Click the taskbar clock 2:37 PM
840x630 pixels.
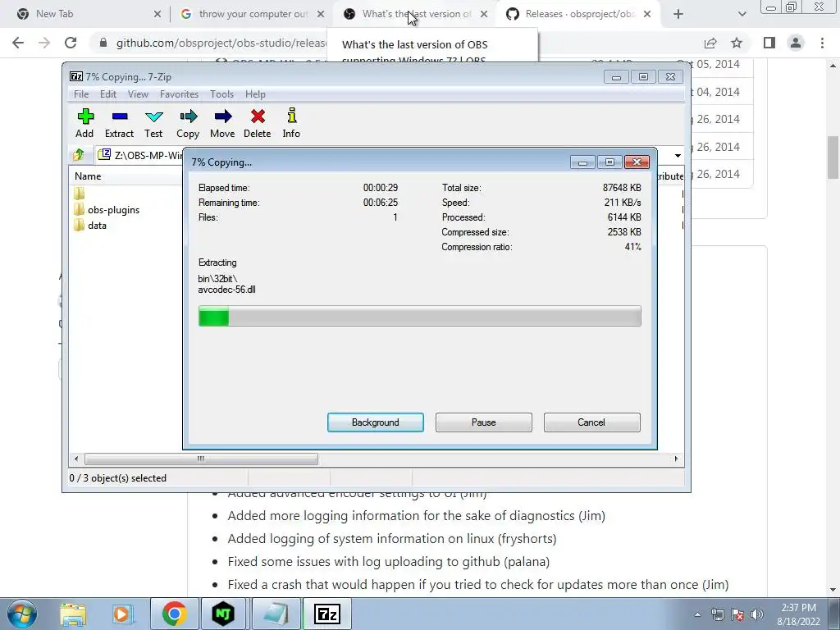tap(799, 608)
